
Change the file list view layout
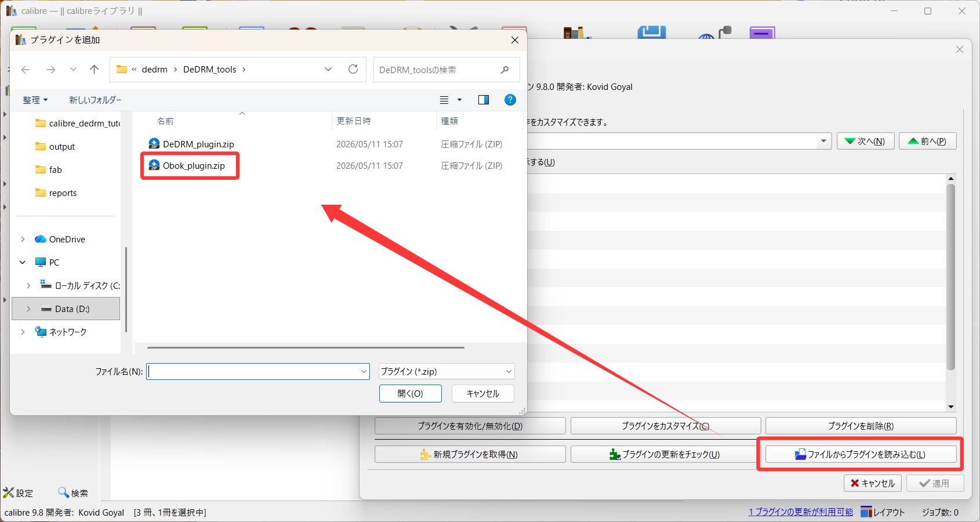[444, 100]
